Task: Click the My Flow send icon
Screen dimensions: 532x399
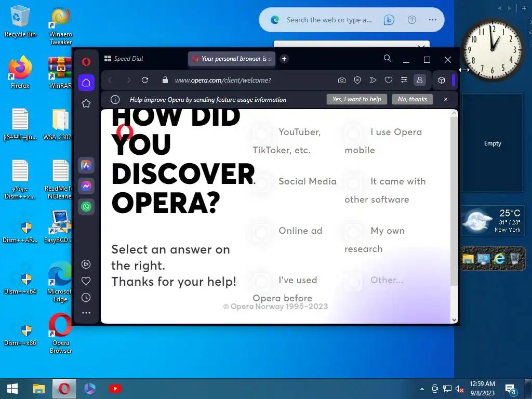Action: 373,80
